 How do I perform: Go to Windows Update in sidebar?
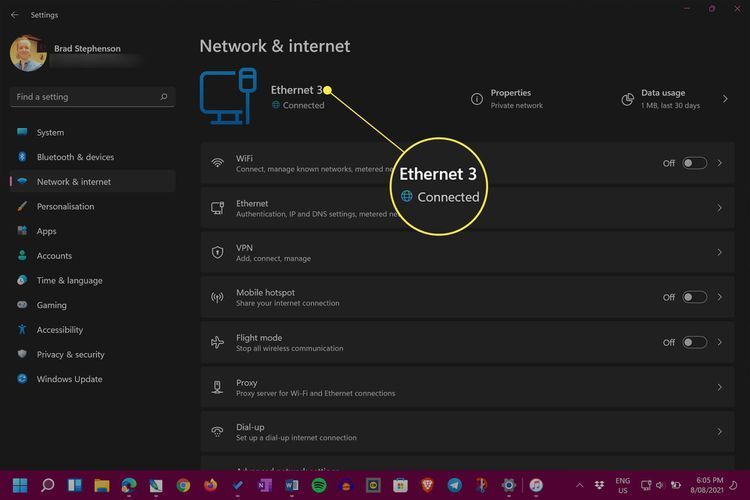click(69, 379)
